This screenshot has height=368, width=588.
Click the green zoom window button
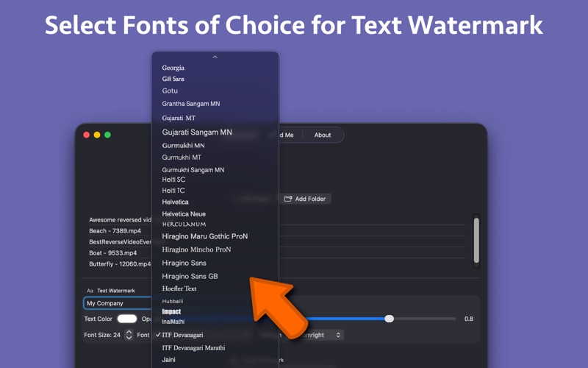107,135
